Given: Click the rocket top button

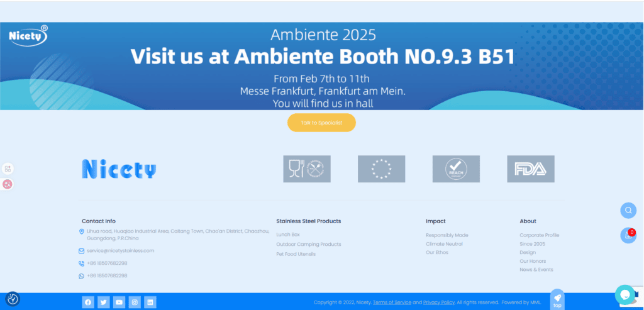Looking at the screenshot, I should pyautogui.click(x=557, y=300).
